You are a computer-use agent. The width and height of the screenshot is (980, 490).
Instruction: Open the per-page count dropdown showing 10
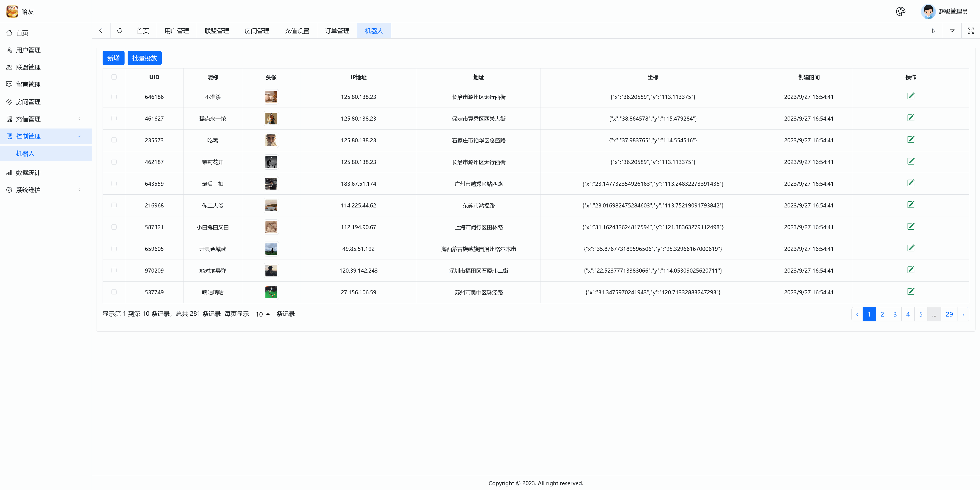click(x=262, y=314)
